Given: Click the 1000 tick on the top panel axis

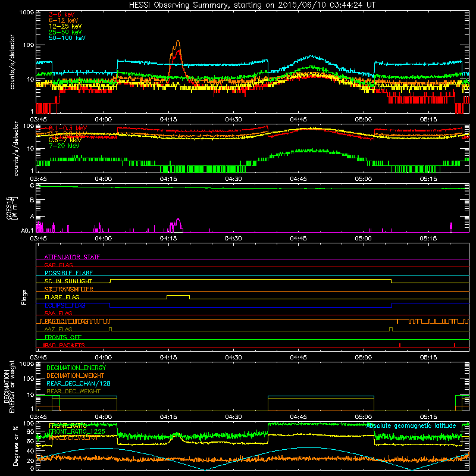Looking at the screenshot, I should pos(27,12).
